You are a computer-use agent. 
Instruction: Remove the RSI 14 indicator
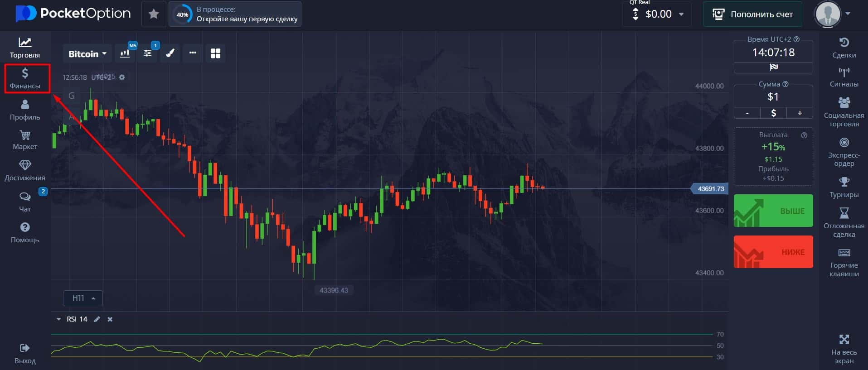pos(110,319)
